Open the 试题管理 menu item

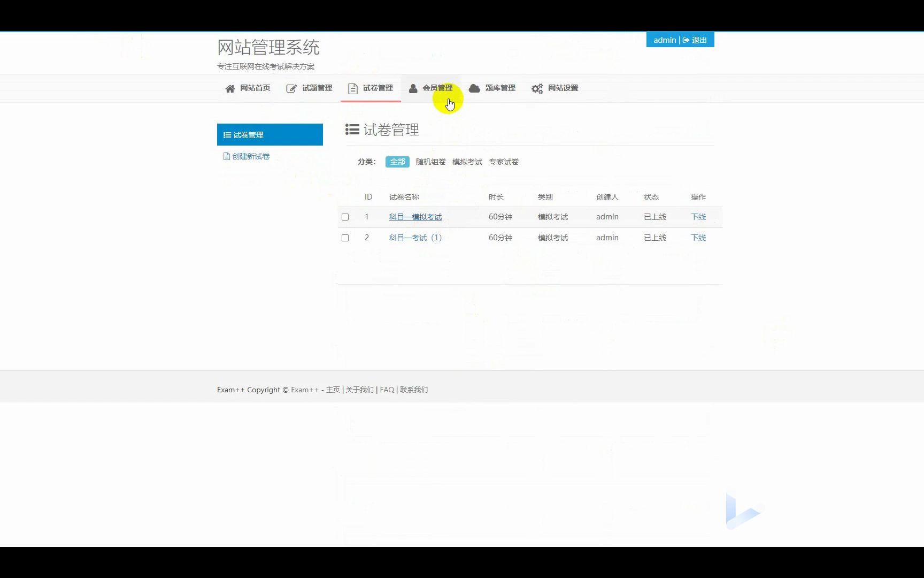click(309, 88)
